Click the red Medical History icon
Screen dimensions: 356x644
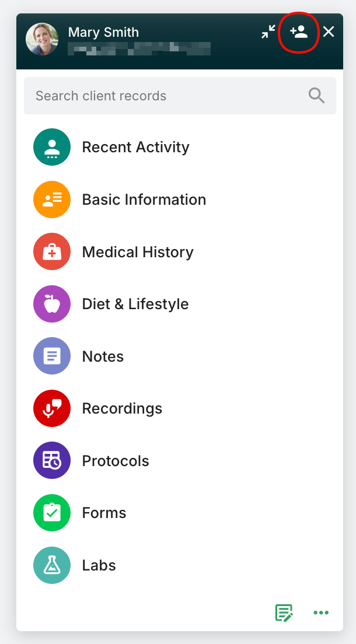52,252
